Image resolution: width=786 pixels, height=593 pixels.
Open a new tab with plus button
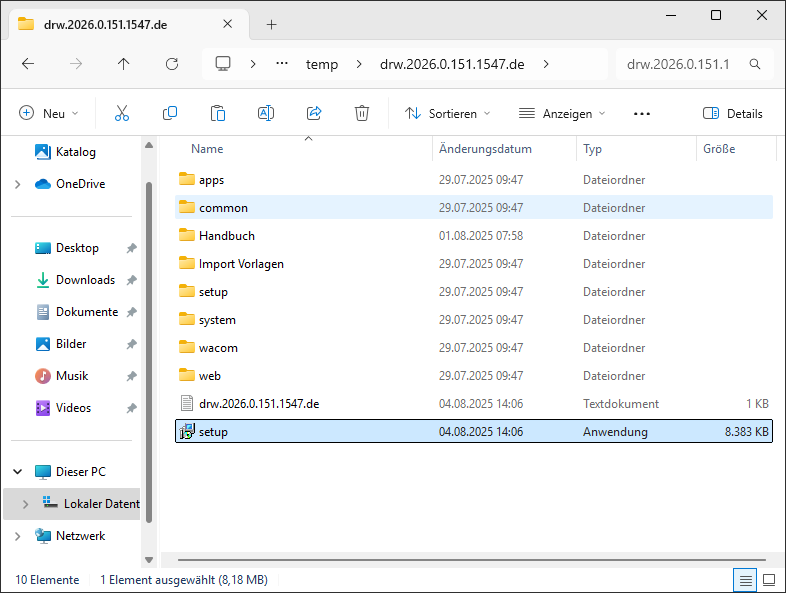[x=271, y=24]
